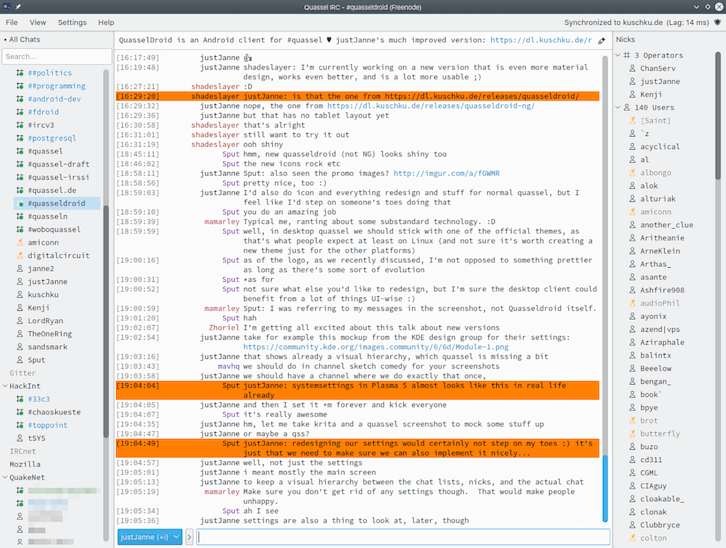Open the Help menu
The height and width of the screenshot is (548, 726).
[106, 22]
